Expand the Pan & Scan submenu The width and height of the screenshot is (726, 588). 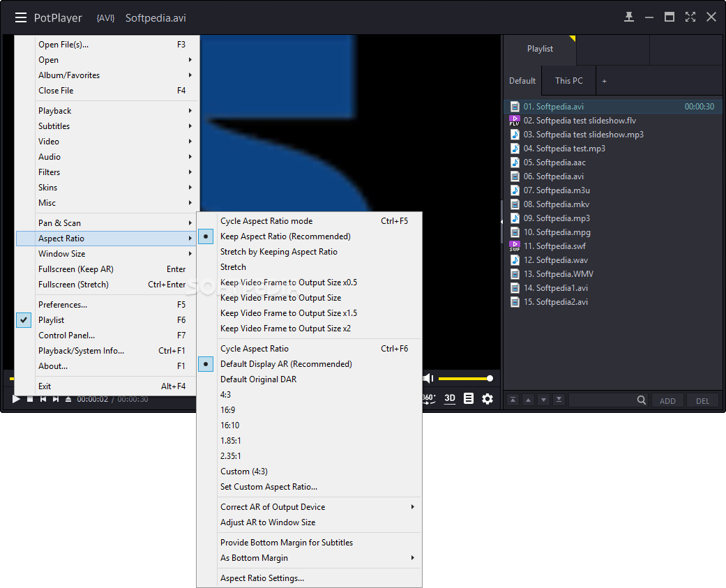click(107, 223)
